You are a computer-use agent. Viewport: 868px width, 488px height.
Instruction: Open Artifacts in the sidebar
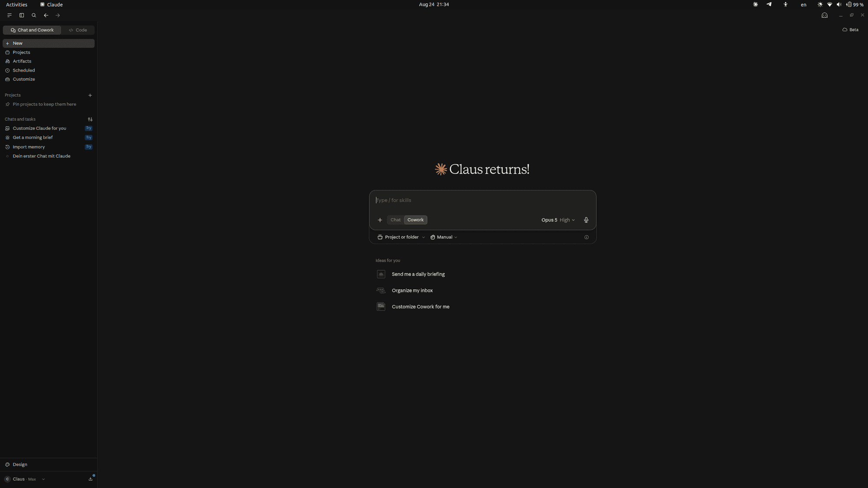[x=49, y=61]
